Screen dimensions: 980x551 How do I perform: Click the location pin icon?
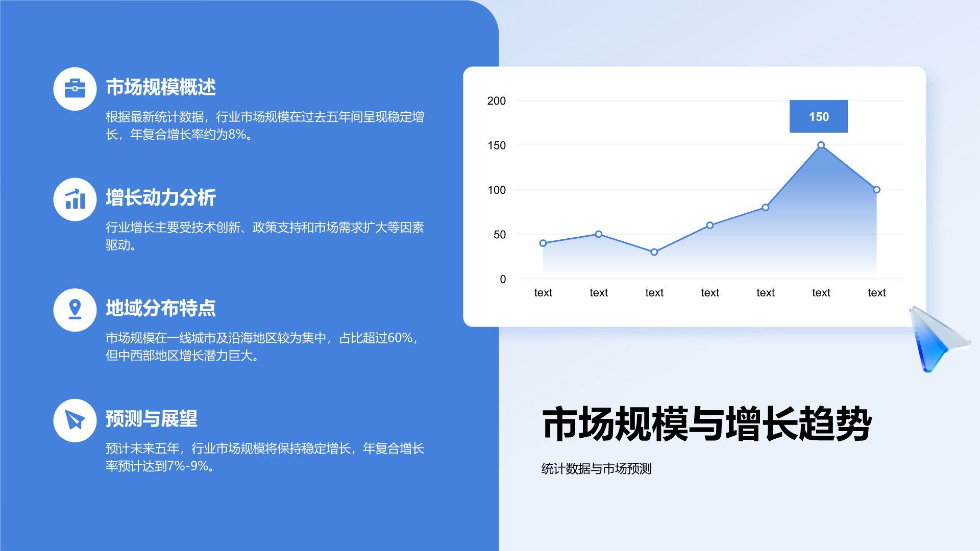coord(75,310)
